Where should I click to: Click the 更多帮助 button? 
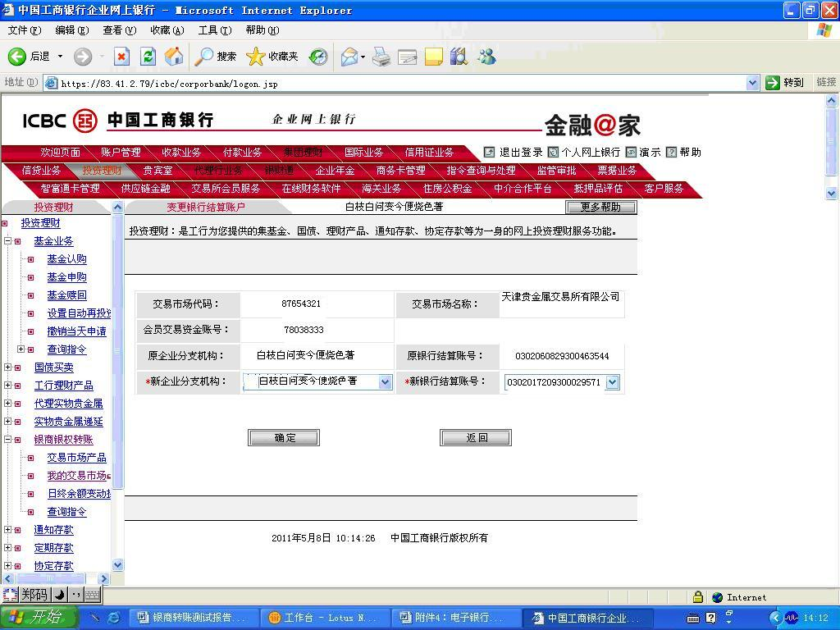pos(601,208)
